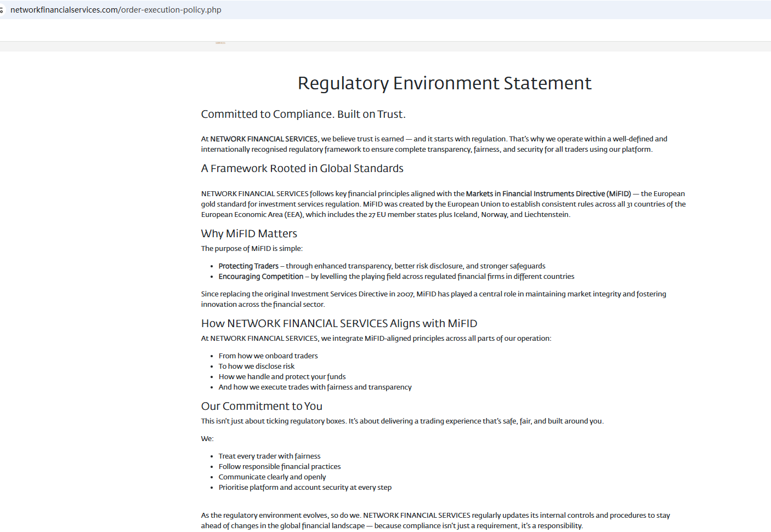The image size is (771, 532).
Task: Click the 'Our Commitment to You' heading
Action: [262, 406]
